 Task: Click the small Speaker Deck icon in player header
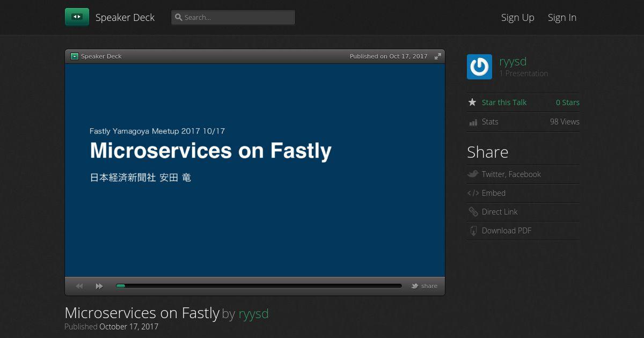click(75, 56)
